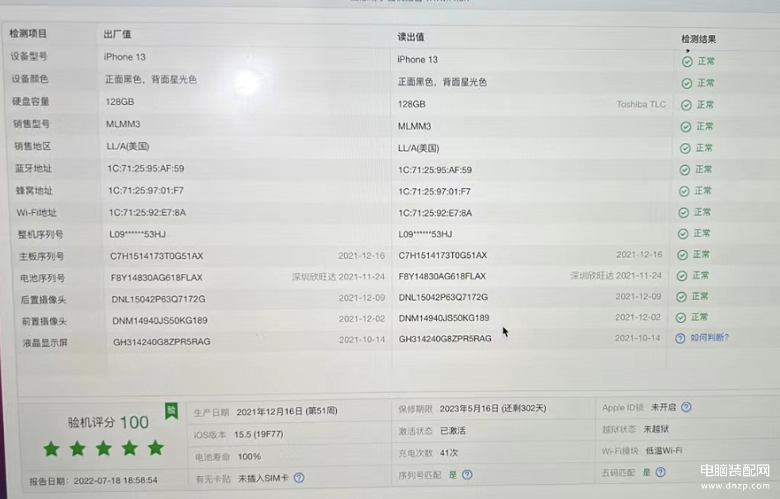Screen dimensions: 780x499
Task: Click help icon next to 未插入SIM卡
Action: coord(299,478)
